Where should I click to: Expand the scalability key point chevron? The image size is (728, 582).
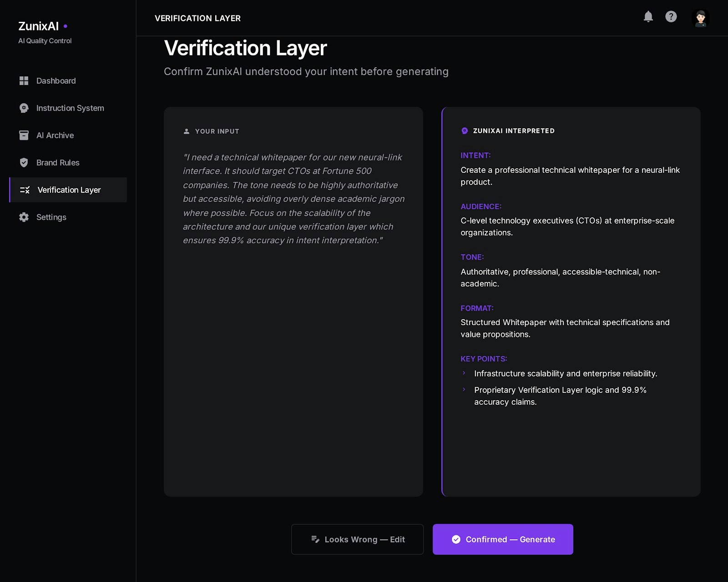click(464, 373)
